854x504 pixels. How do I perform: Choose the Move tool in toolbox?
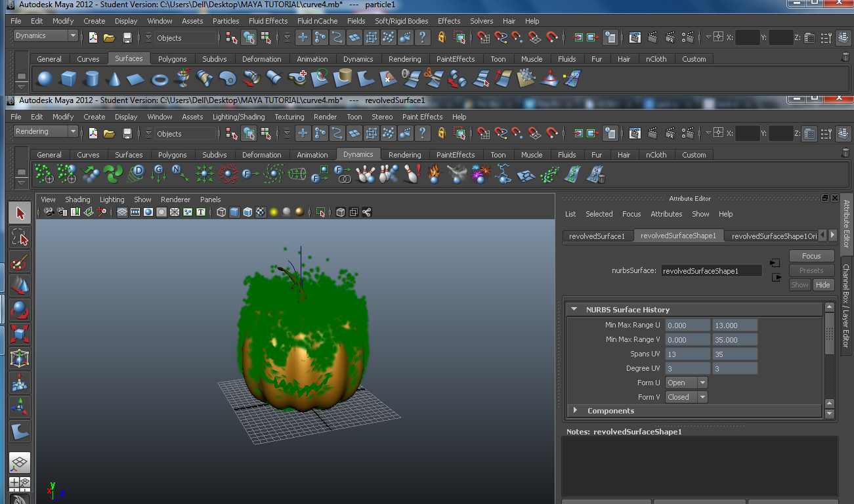tap(20, 286)
